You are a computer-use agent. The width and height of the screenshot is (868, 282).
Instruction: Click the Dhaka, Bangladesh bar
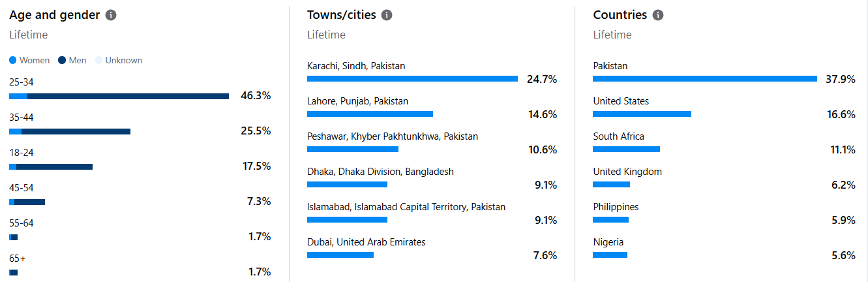(347, 184)
